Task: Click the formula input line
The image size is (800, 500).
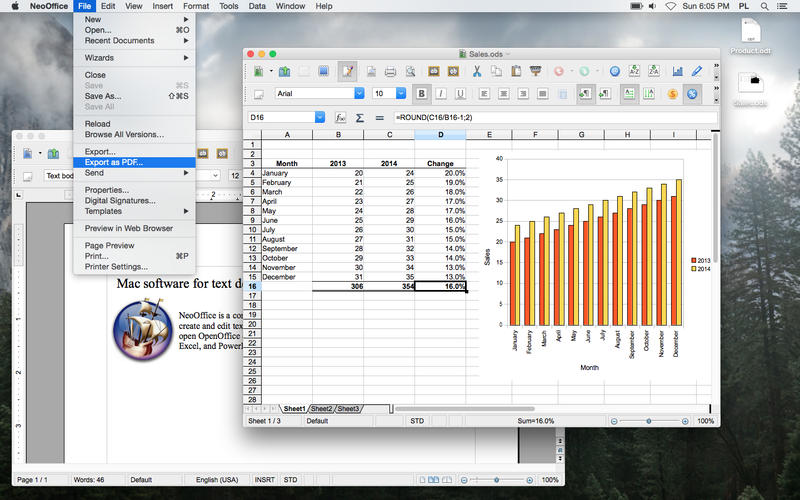Action: pos(550,118)
